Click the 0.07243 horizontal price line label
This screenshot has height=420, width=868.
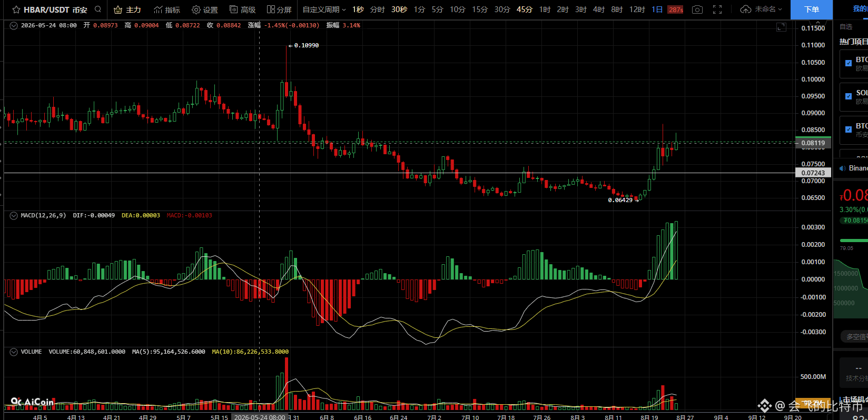[813, 173]
